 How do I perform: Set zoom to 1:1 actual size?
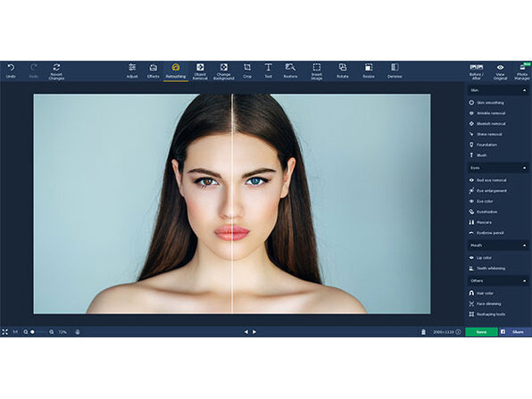coord(15,332)
